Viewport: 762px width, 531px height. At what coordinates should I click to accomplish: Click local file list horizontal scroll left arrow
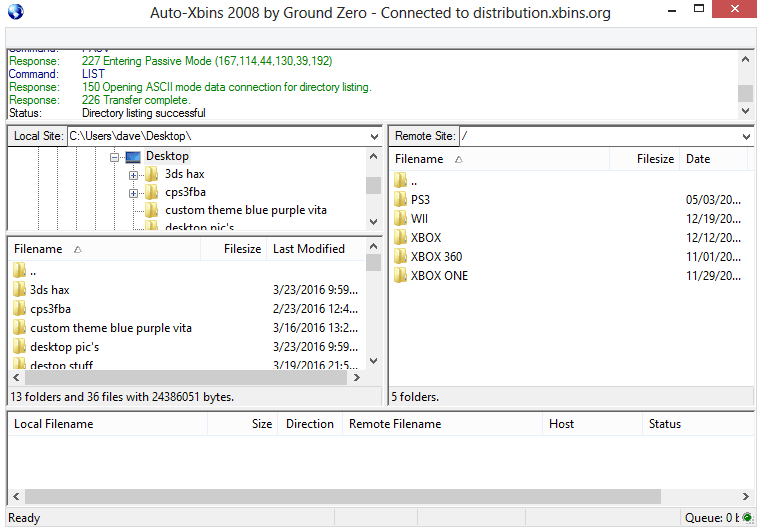(17, 377)
